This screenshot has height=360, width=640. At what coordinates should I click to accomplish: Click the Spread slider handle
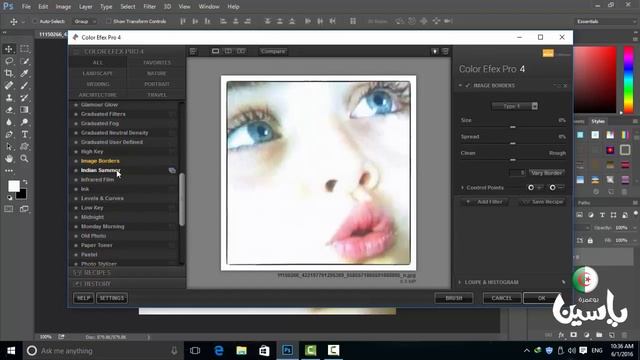point(513,143)
